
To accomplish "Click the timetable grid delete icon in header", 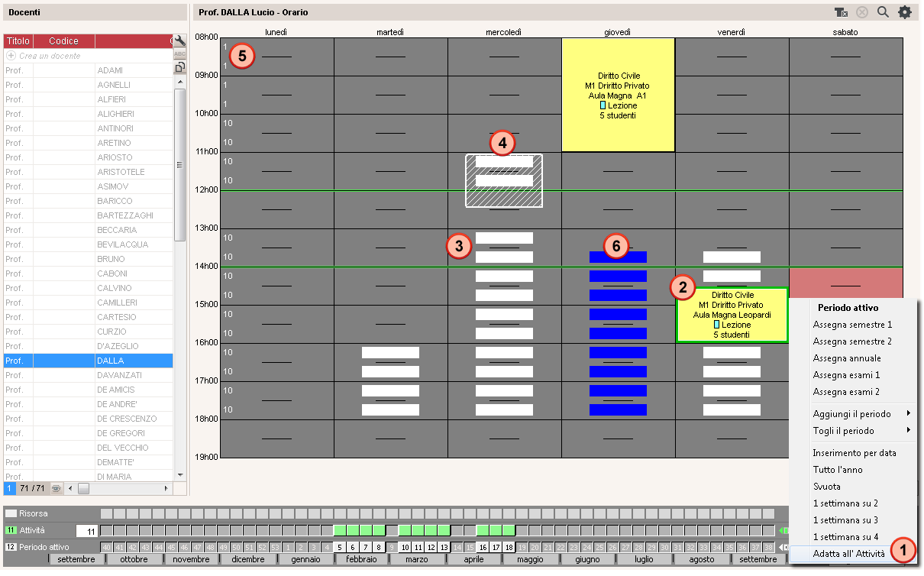I will (841, 12).
